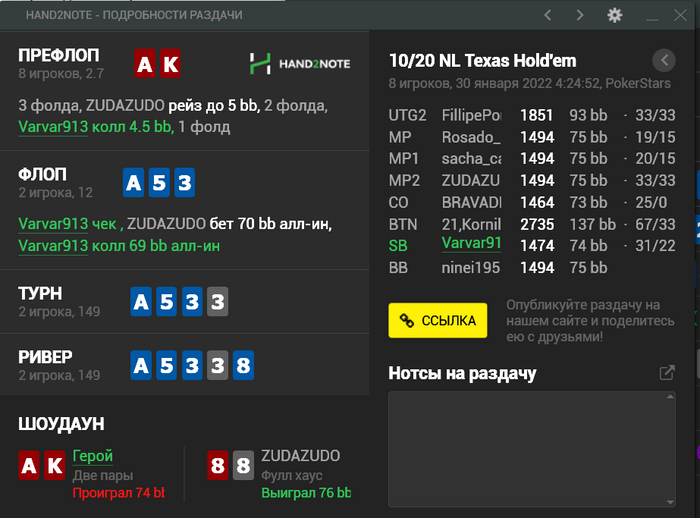Click blue Ace card on the flop
The width and height of the screenshot is (700, 518).
[x=133, y=182]
